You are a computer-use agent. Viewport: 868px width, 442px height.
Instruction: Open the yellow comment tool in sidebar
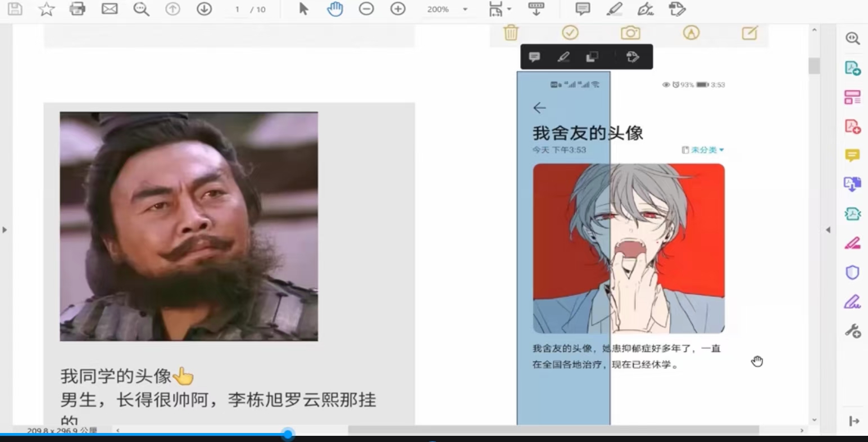tap(852, 155)
